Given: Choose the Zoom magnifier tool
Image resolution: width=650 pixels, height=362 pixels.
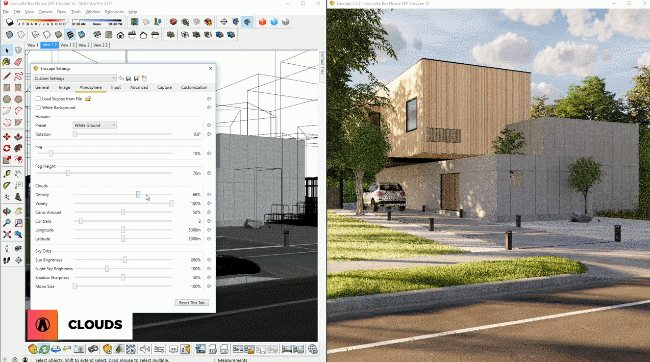Looking at the screenshot, I should pos(7,223).
